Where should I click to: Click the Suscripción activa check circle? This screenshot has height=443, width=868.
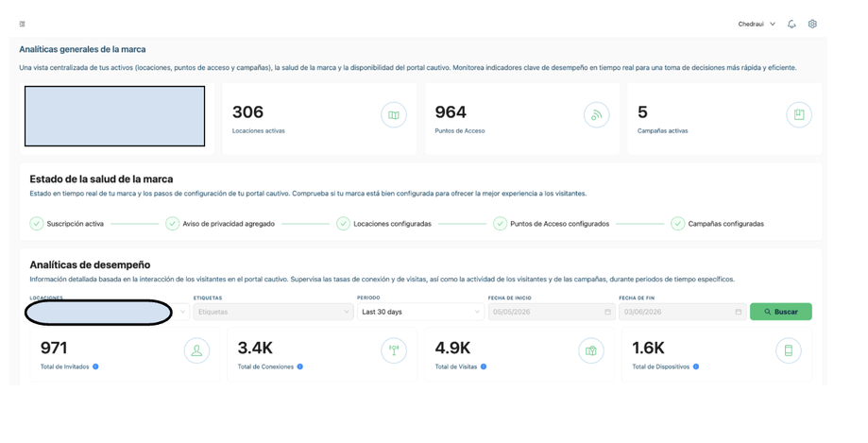37,224
